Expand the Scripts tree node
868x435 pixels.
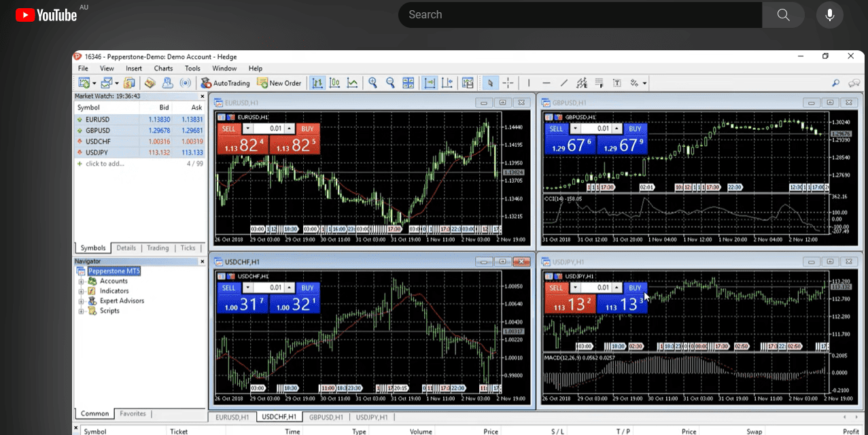tap(82, 311)
